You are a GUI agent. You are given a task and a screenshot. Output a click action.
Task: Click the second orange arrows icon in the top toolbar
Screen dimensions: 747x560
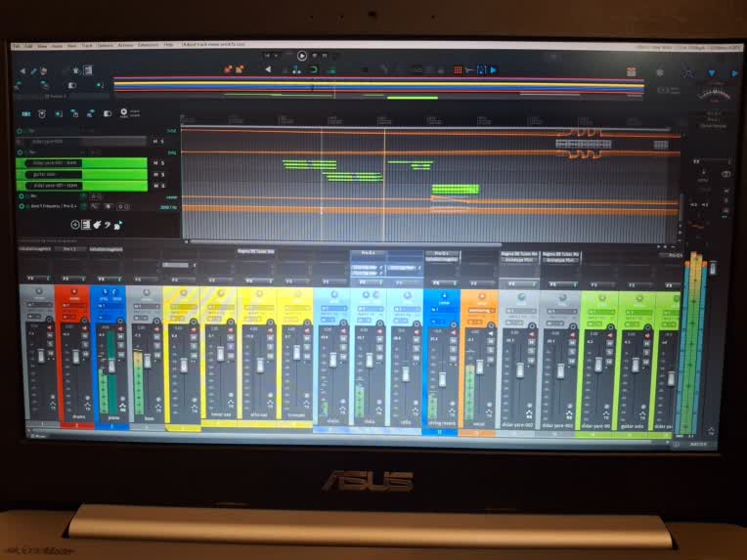[x=240, y=69]
